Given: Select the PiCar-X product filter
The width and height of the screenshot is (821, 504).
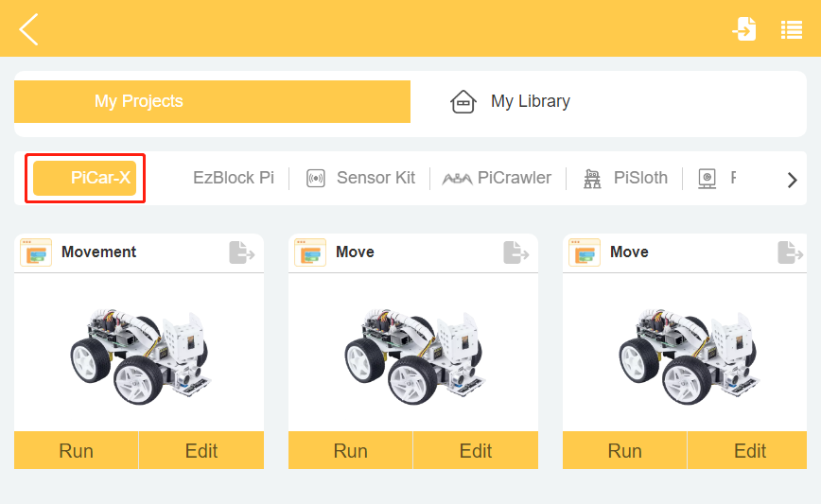Looking at the screenshot, I should coord(85,178).
